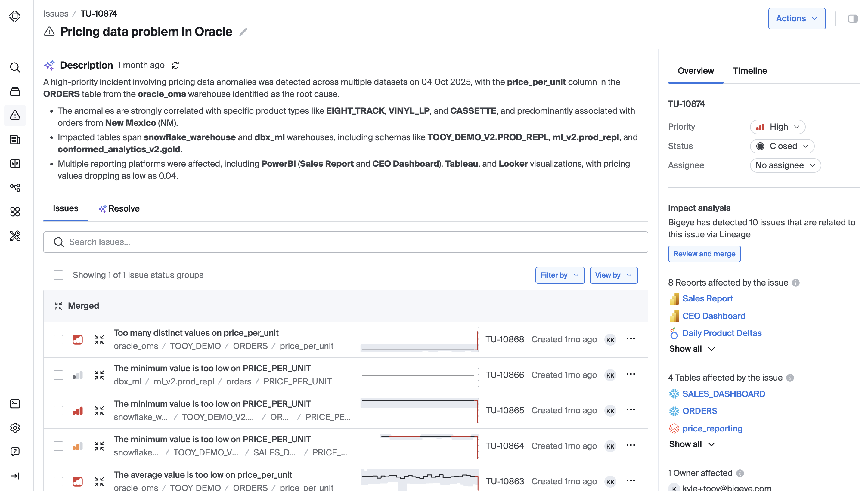The image size is (868, 491).
Task: Switch to the Resolve tab
Action: pos(119,208)
